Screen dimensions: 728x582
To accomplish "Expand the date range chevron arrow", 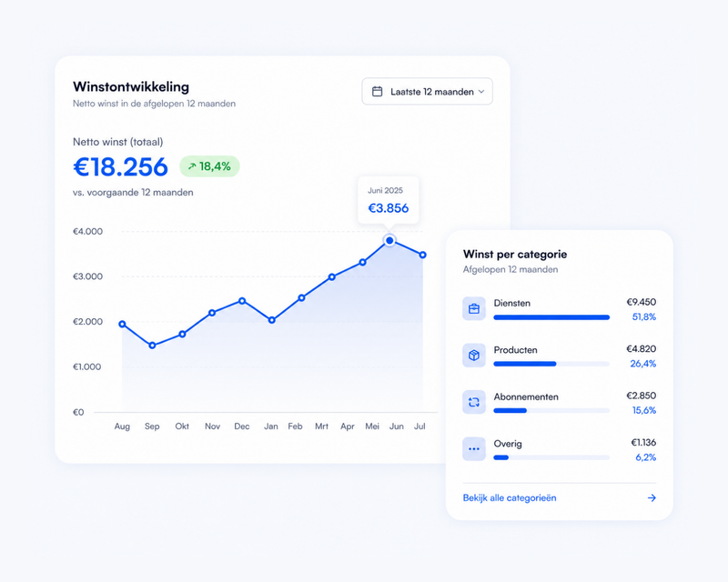I will (x=481, y=92).
